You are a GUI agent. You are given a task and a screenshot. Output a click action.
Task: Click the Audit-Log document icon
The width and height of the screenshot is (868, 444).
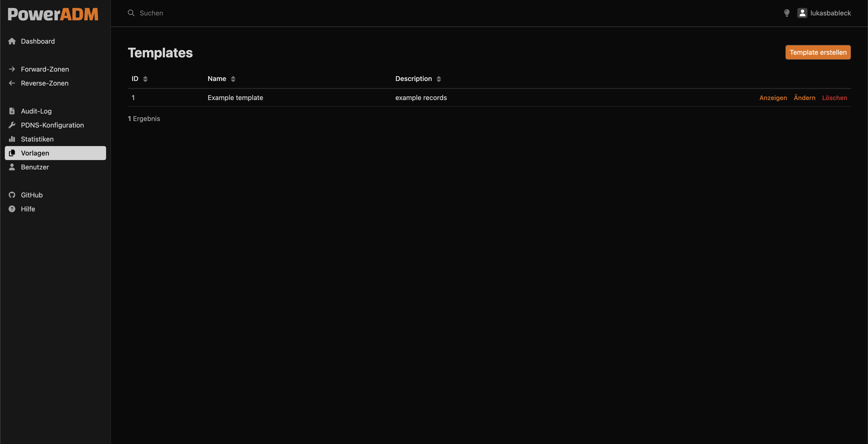pos(12,111)
